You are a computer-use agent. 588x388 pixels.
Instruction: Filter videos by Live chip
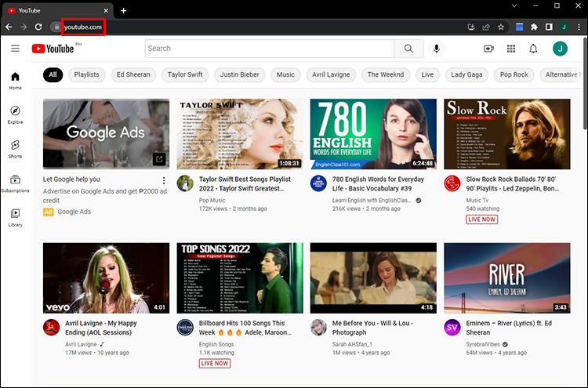[427, 75]
